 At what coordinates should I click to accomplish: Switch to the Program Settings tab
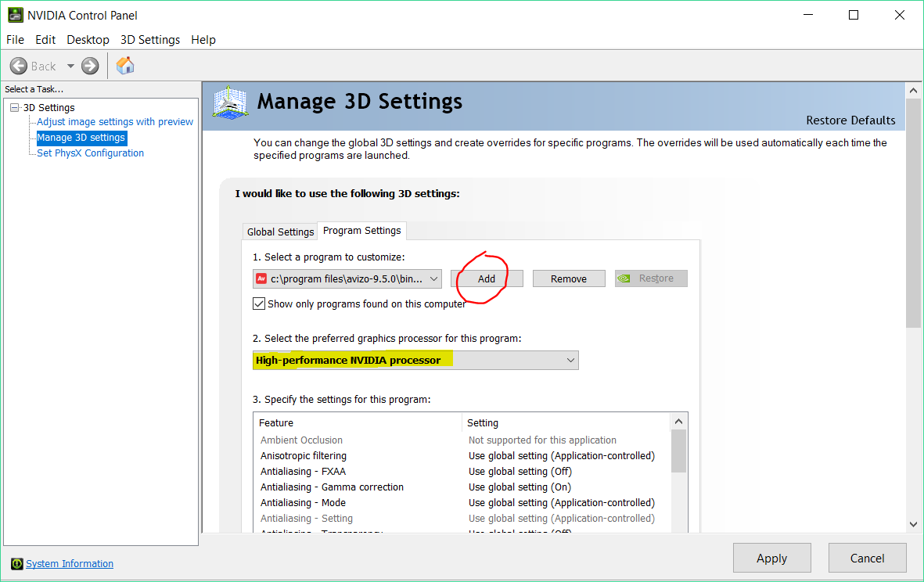[x=361, y=230]
